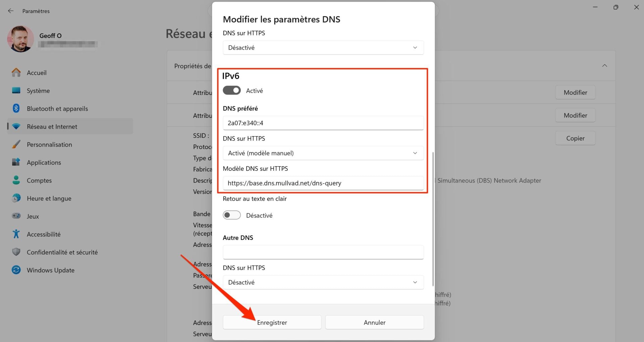644x342 pixels.
Task: Click the Accessibilité figure icon
Action: [x=16, y=234]
